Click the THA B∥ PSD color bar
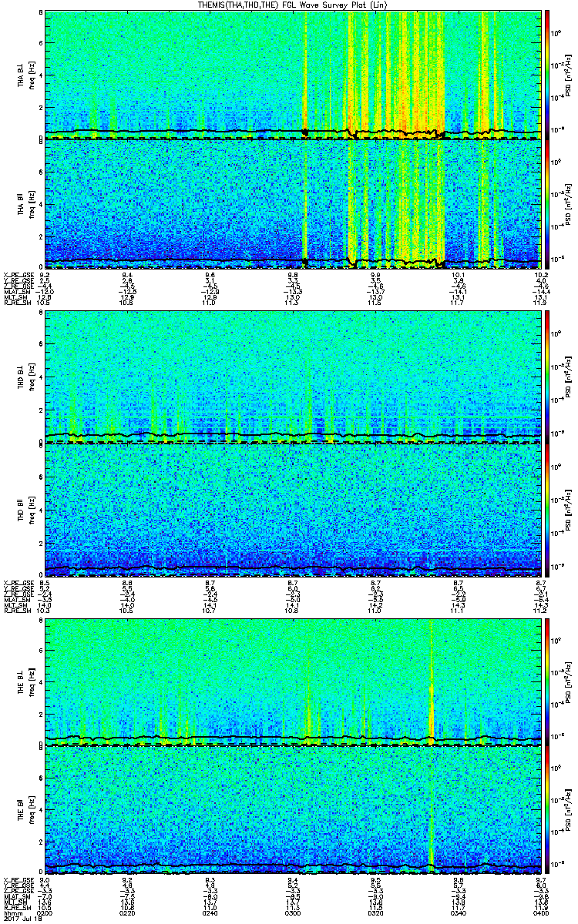 [547, 204]
